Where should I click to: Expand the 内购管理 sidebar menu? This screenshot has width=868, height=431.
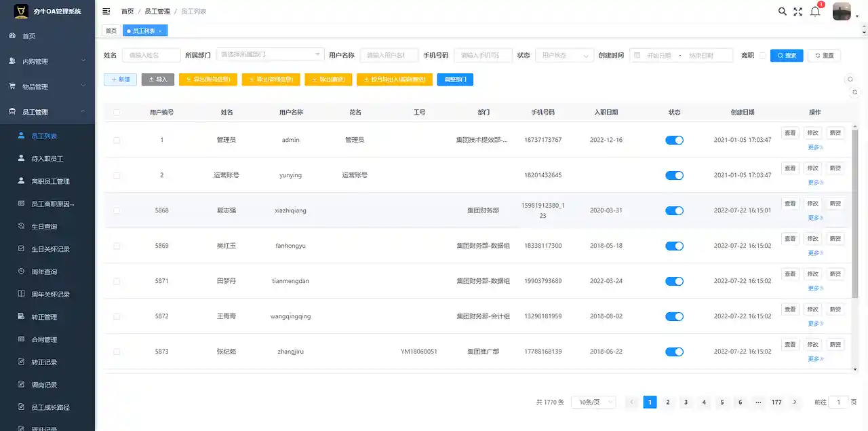(47, 61)
